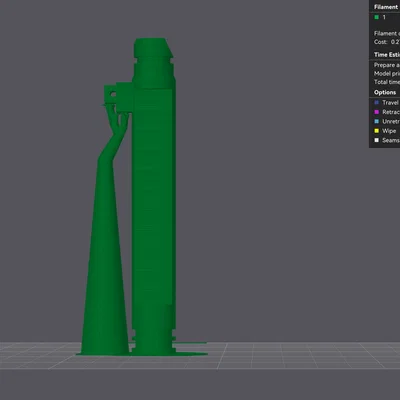Screen dimensions: 400x400
Task: Click the white Seams color swatch
Action: pyautogui.click(x=377, y=140)
